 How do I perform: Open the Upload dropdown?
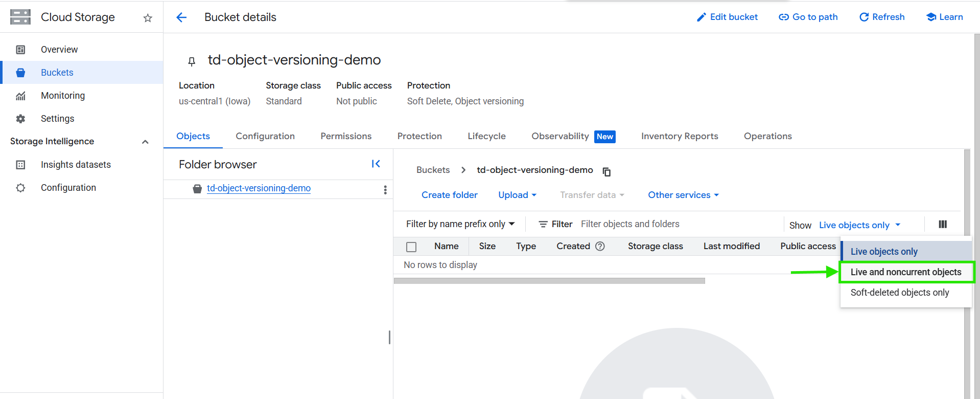(517, 195)
